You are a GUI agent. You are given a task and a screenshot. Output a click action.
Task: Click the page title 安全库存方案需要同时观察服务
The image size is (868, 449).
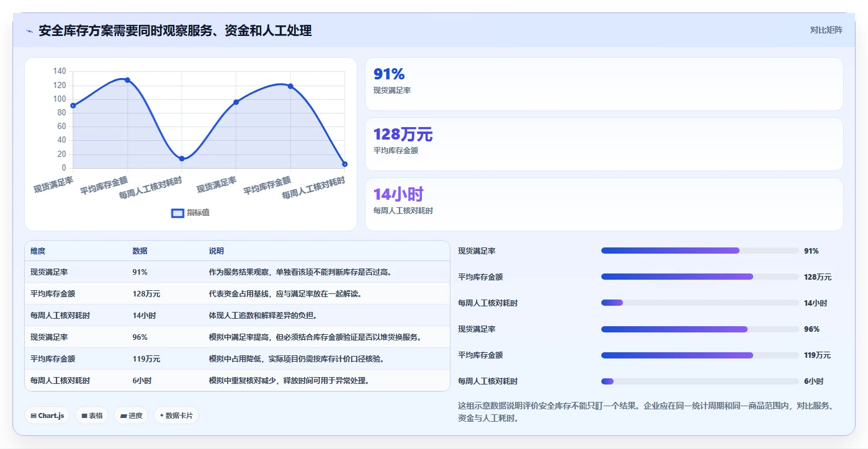(x=175, y=30)
